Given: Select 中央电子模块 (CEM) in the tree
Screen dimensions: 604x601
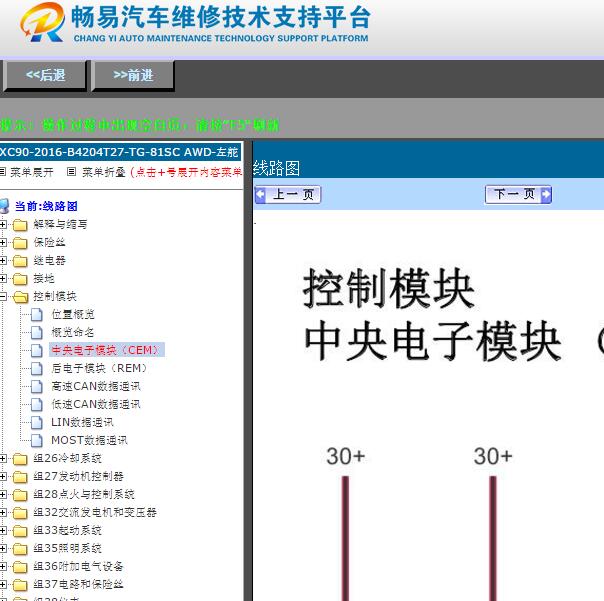Looking at the screenshot, I should click(x=107, y=350).
